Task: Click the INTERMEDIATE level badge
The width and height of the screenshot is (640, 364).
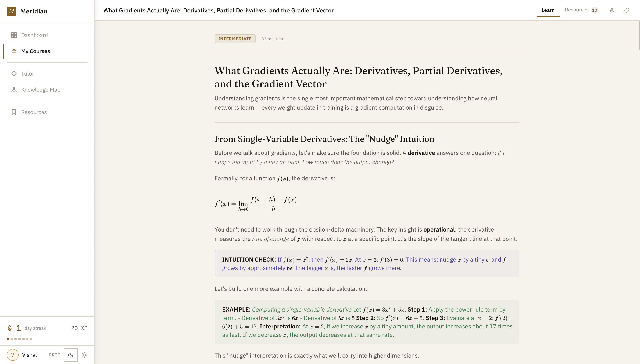Action: point(235,39)
